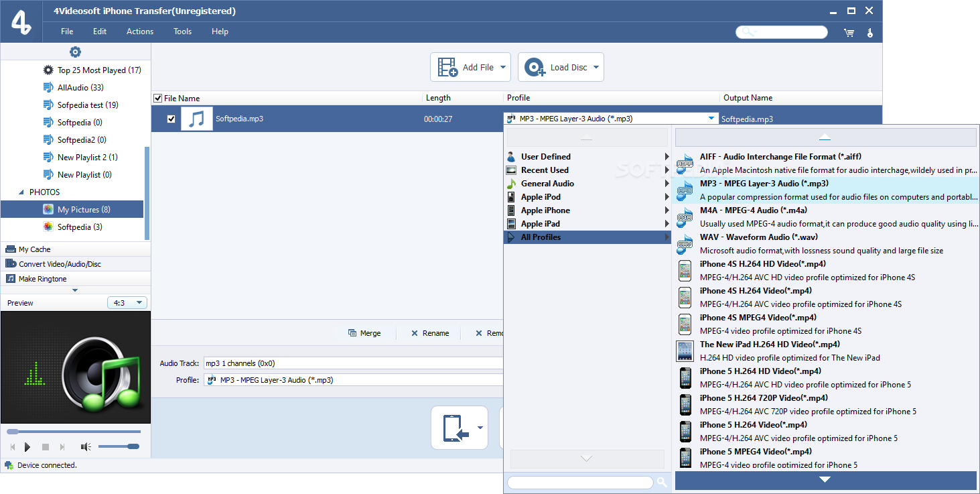
Task: Click the Merge button
Action: click(364, 333)
